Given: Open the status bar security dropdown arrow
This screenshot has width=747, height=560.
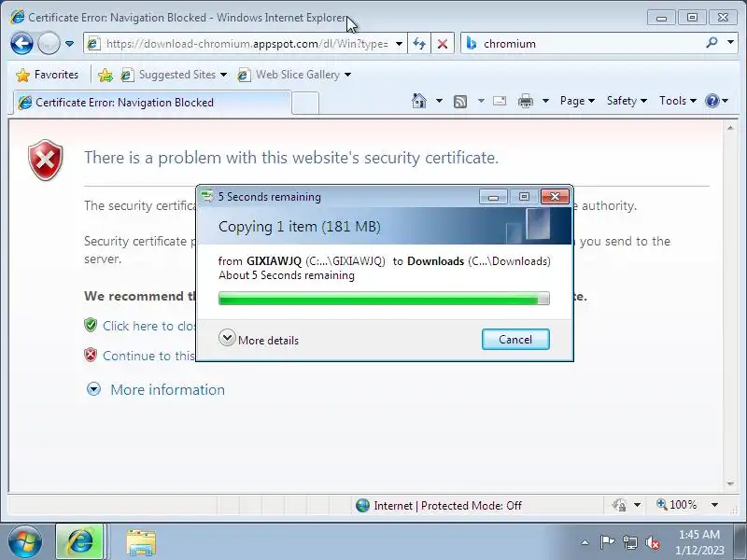Looking at the screenshot, I should coord(637,505).
